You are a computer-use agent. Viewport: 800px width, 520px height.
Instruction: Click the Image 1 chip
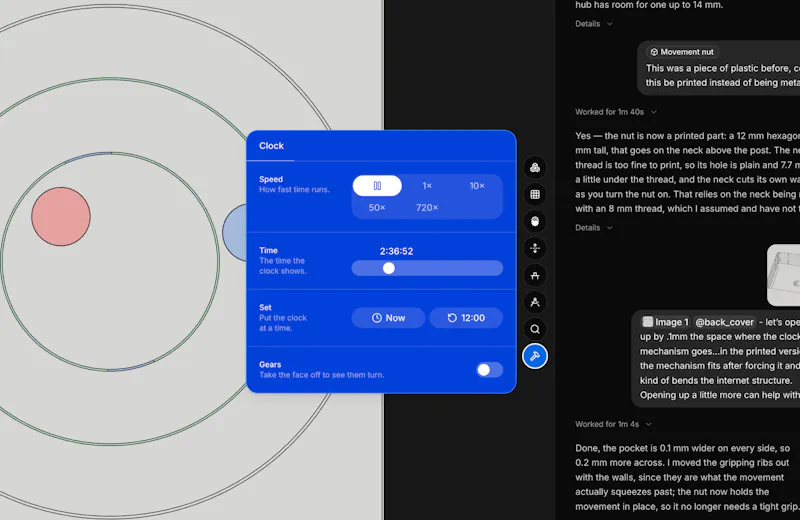coord(666,322)
